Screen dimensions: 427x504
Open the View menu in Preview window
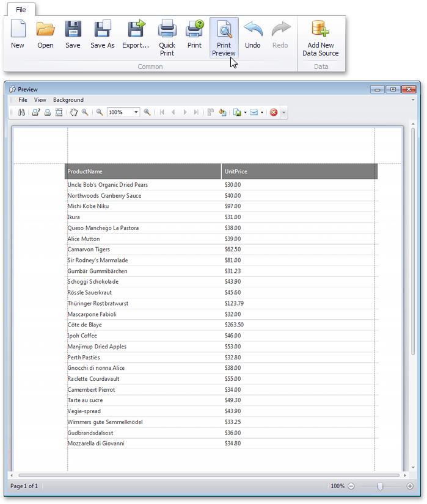tap(40, 100)
